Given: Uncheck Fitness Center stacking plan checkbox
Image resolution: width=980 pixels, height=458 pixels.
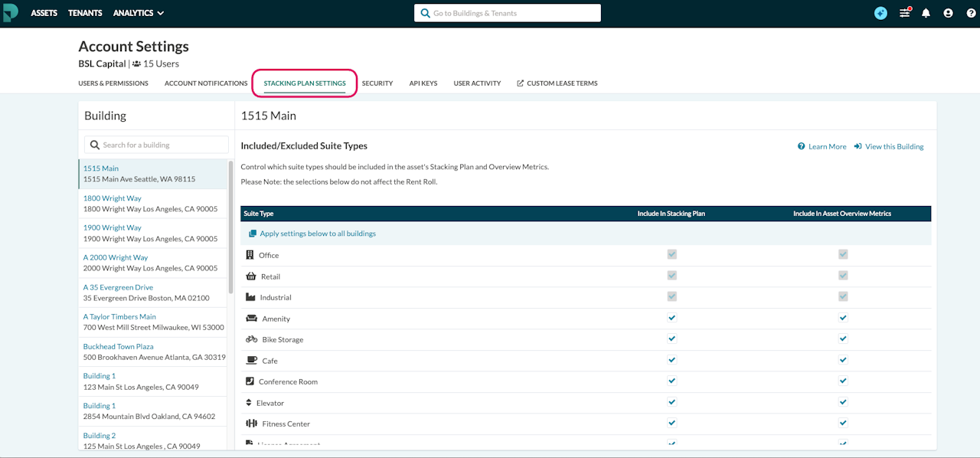Looking at the screenshot, I should (x=671, y=422).
